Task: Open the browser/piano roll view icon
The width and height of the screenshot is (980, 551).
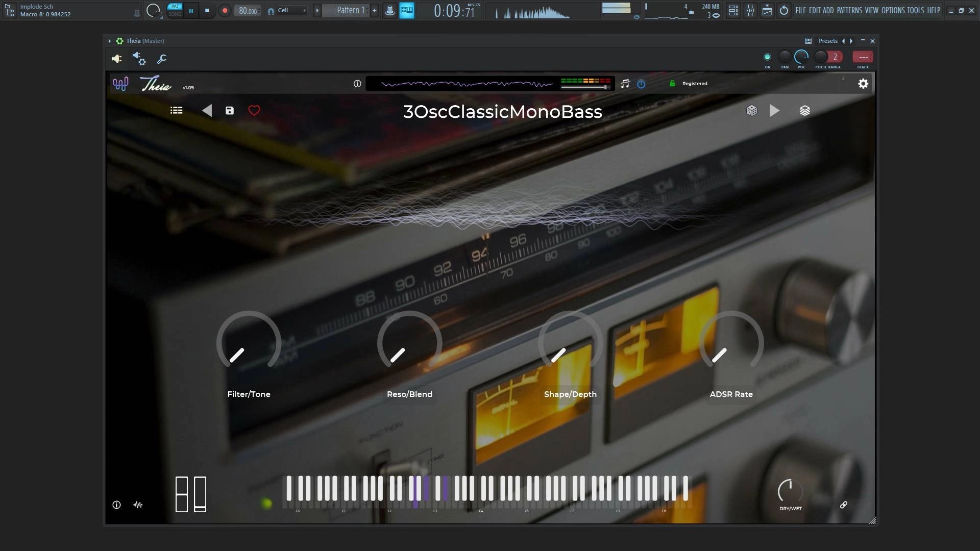Action: pos(767,10)
